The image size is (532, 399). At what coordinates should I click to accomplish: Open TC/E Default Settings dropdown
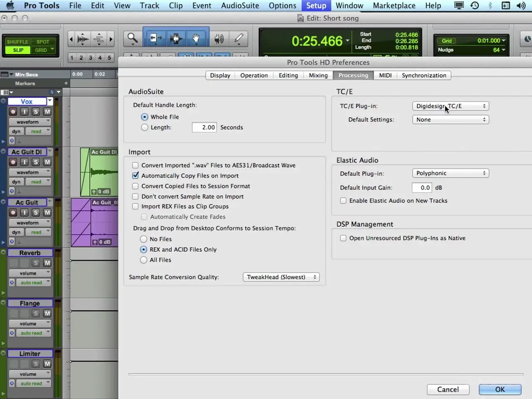tap(451, 119)
